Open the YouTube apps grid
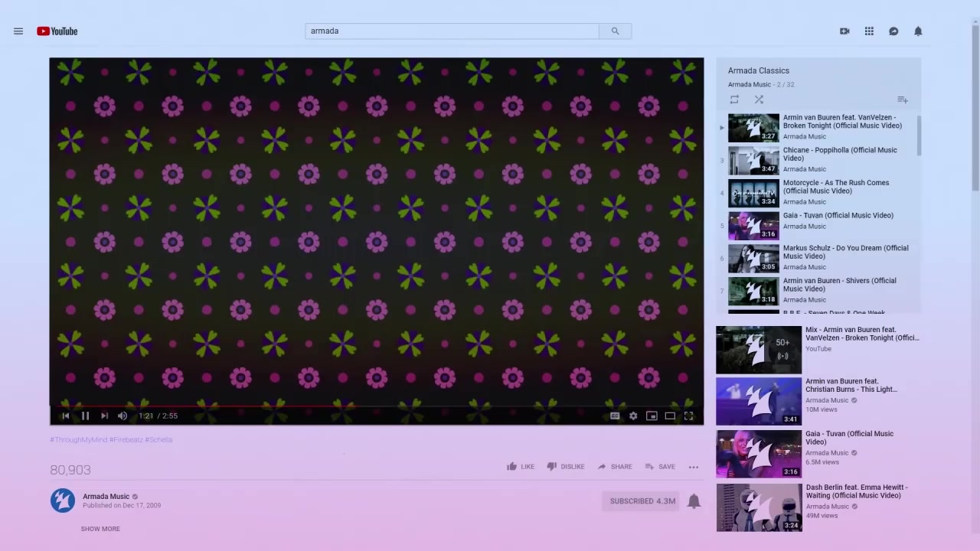The image size is (980, 551). (869, 31)
